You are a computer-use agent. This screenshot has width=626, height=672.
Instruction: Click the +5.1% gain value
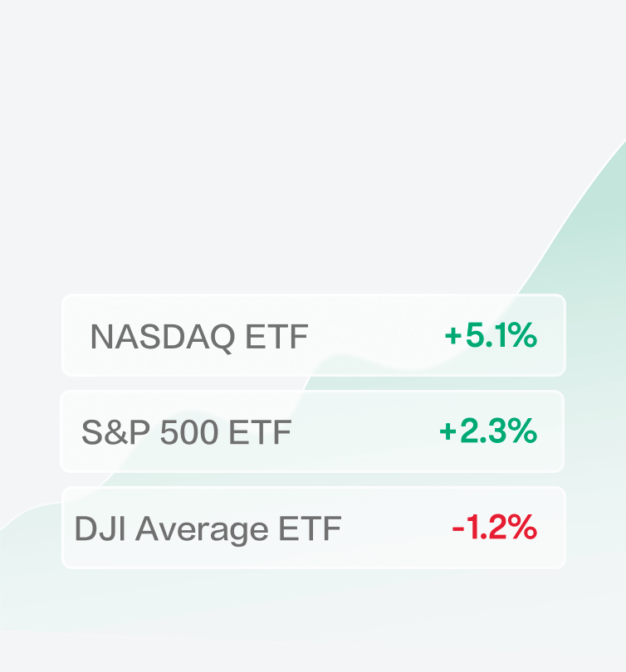491,336
